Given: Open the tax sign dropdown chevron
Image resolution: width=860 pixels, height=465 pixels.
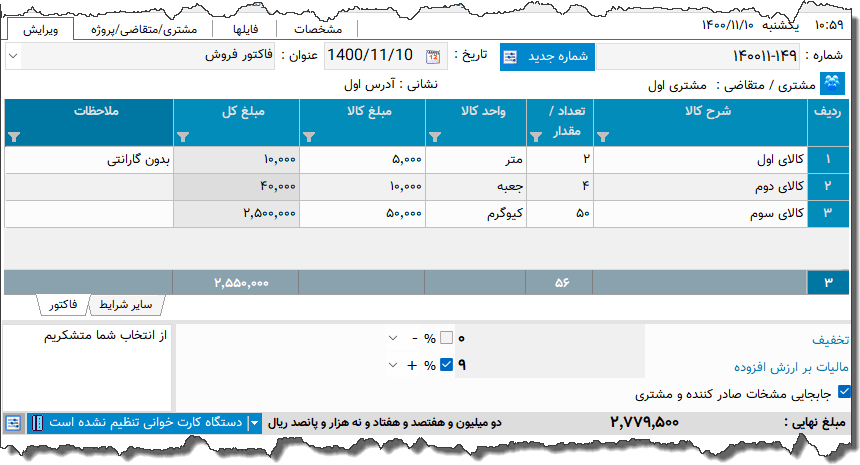Looking at the screenshot, I should (x=393, y=365).
